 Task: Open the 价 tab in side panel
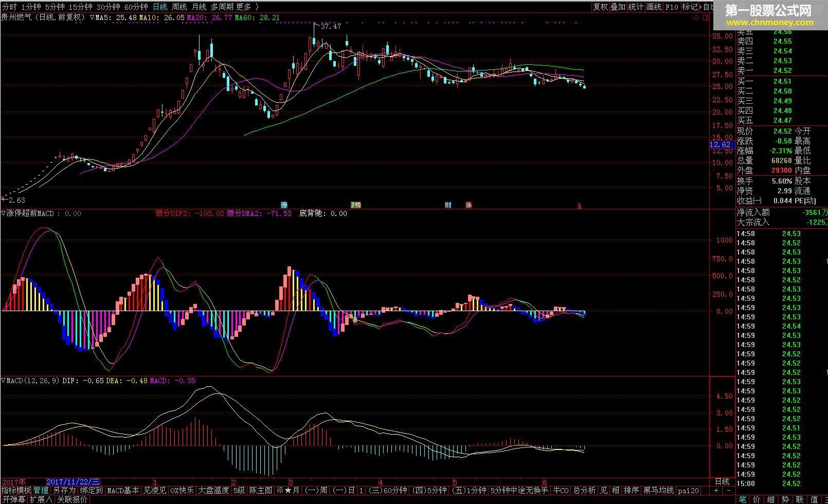point(757,499)
